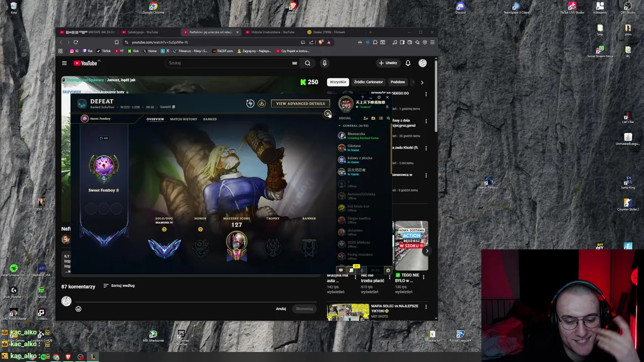The height and width of the screenshot is (362, 644).
Task: Select the Podobne filter chip
Action: pyautogui.click(x=397, y=82)
